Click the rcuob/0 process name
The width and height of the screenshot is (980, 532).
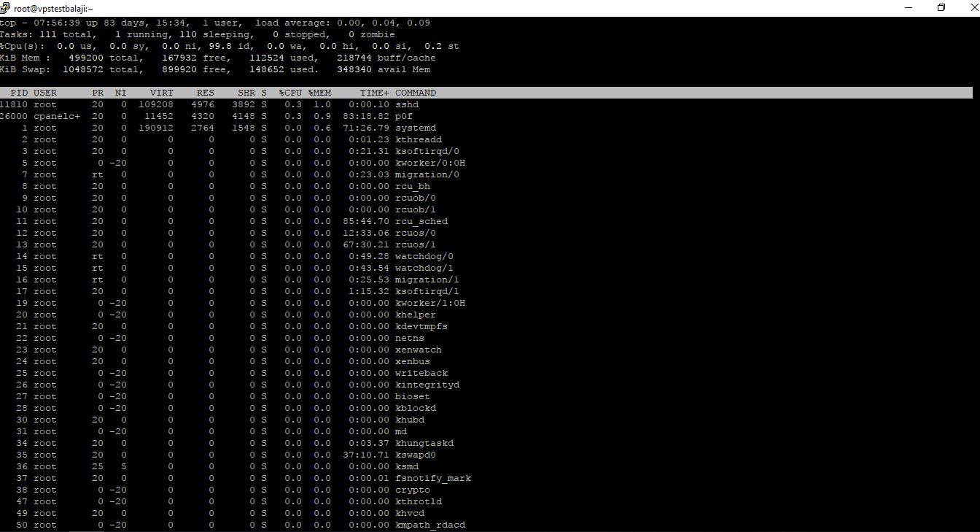point(416,198)
